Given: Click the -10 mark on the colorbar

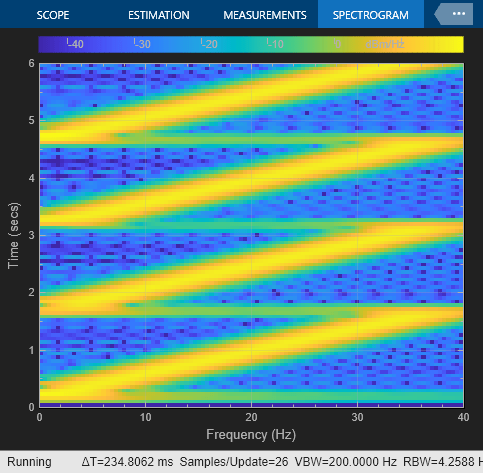Looking at the screenshot, I should click(275, 44).
